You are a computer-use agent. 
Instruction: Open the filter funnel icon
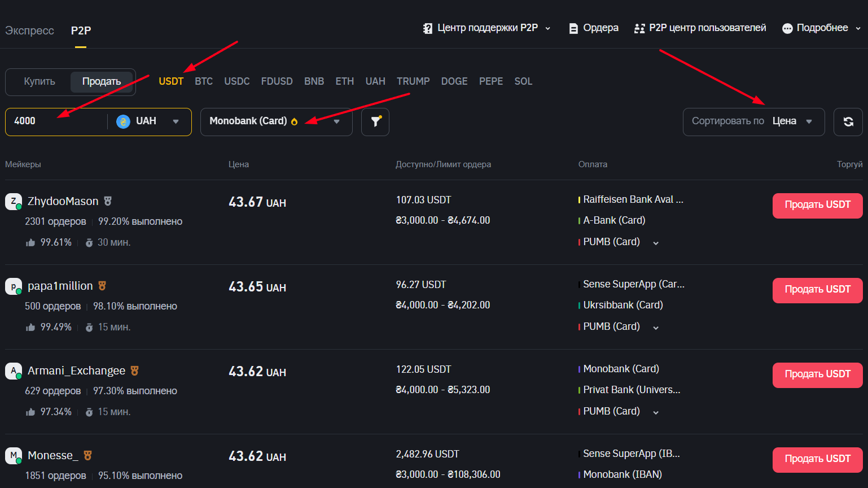click(375, 121)
